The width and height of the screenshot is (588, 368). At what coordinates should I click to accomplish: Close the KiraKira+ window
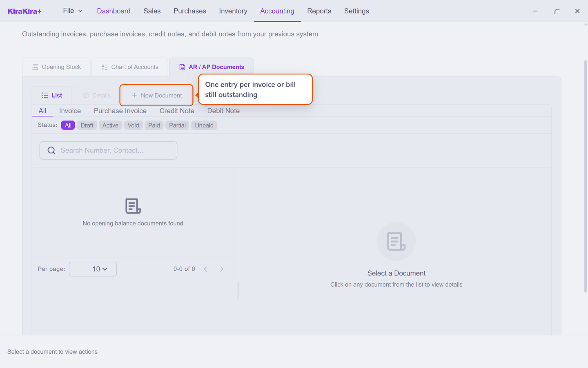tap(577, 11)
